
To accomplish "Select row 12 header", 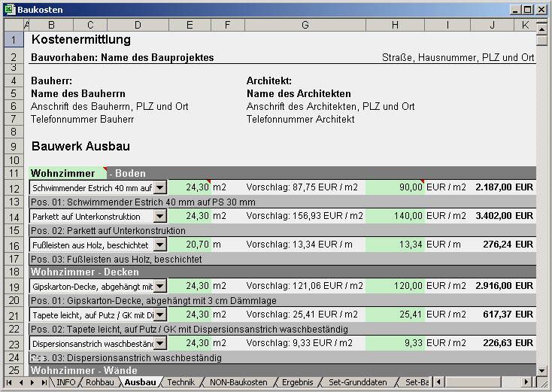I will pyautogui.click(x=14, y=188).
